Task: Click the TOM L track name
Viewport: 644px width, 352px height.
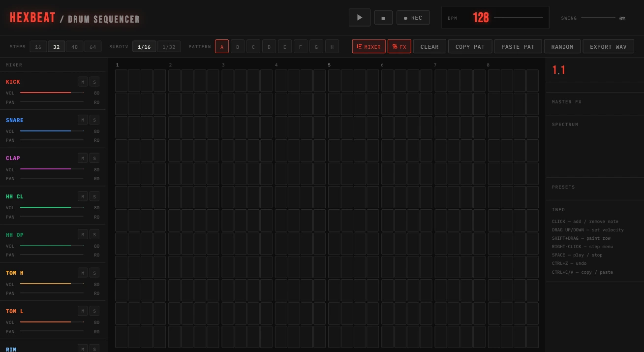Action: click(x=15, y=311)
